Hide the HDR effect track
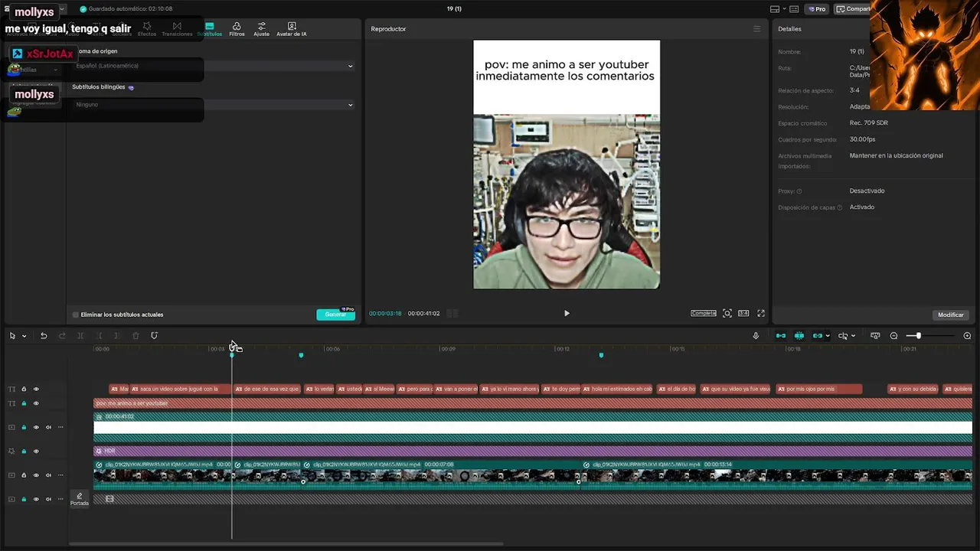The height and width of the screenshot is (551, 980). (36, 452)
